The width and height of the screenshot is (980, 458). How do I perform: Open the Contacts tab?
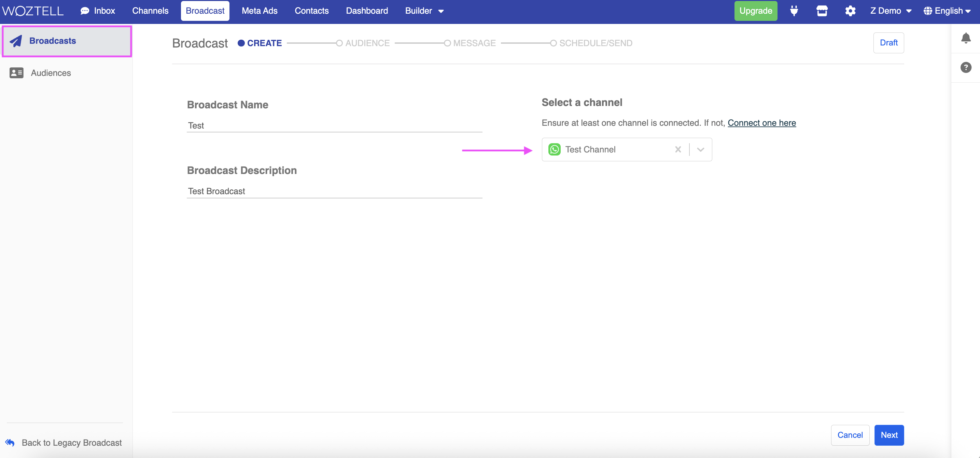tap(311, 11)
